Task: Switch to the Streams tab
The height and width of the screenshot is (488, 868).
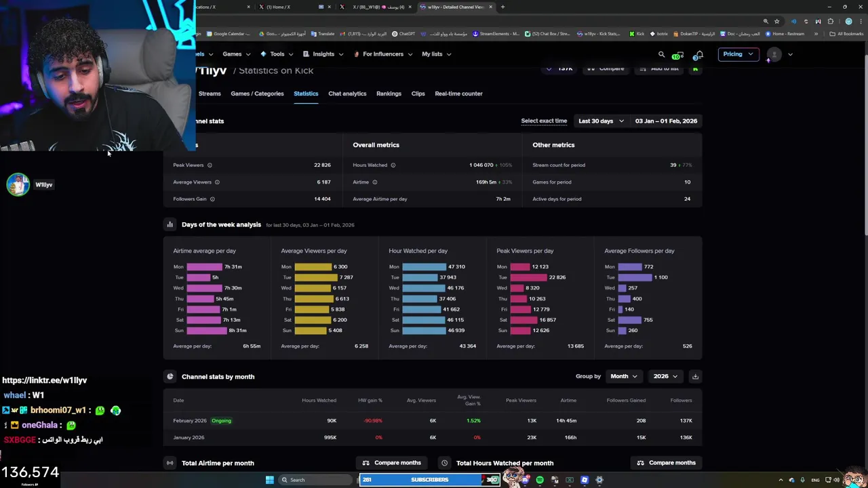Action: click(x=210, y=94)
